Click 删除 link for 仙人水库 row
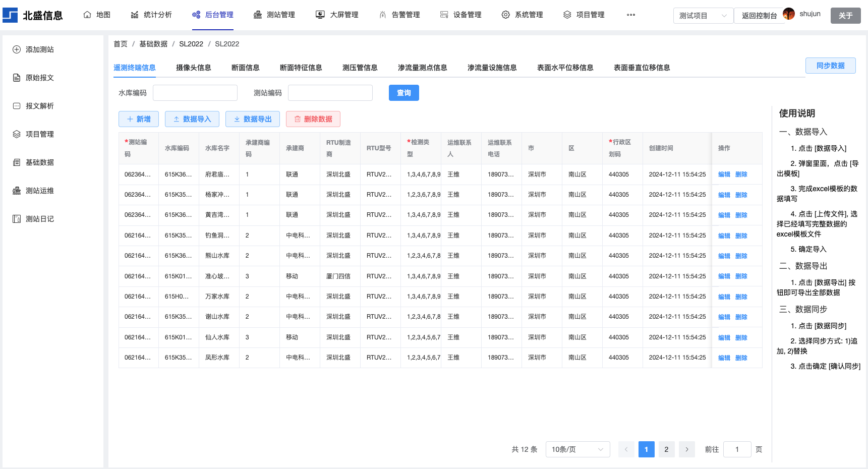 pyautogui.click(x=741, y=338)
